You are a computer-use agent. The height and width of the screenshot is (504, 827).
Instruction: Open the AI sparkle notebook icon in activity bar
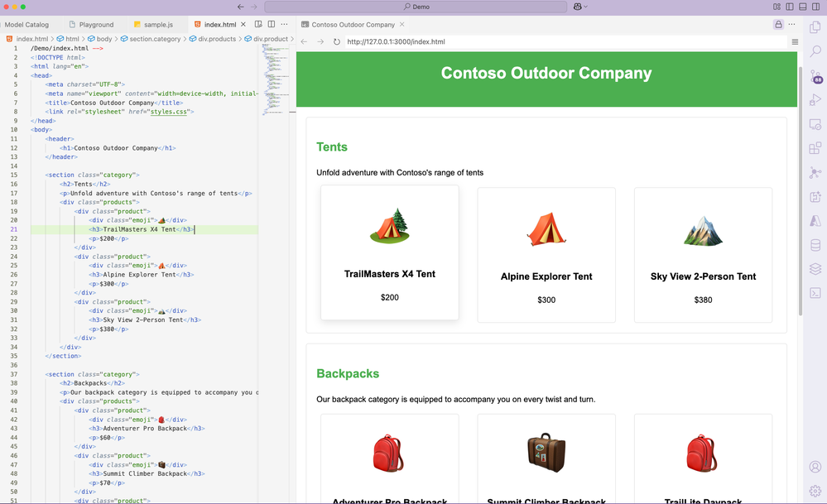[815, 197]
